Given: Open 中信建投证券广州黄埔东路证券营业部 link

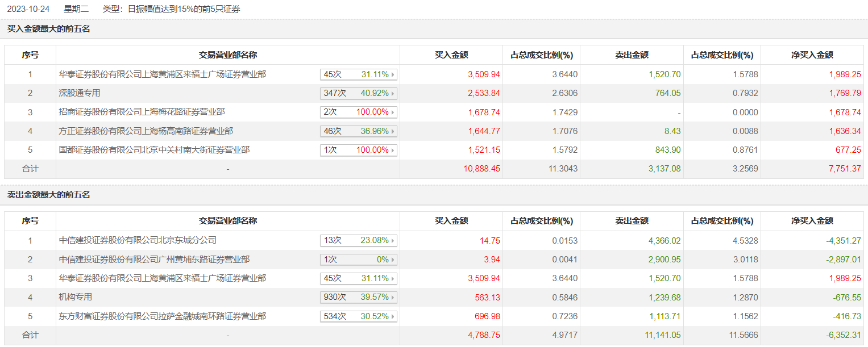Looking at the screenshot, I should click(154, 260).
